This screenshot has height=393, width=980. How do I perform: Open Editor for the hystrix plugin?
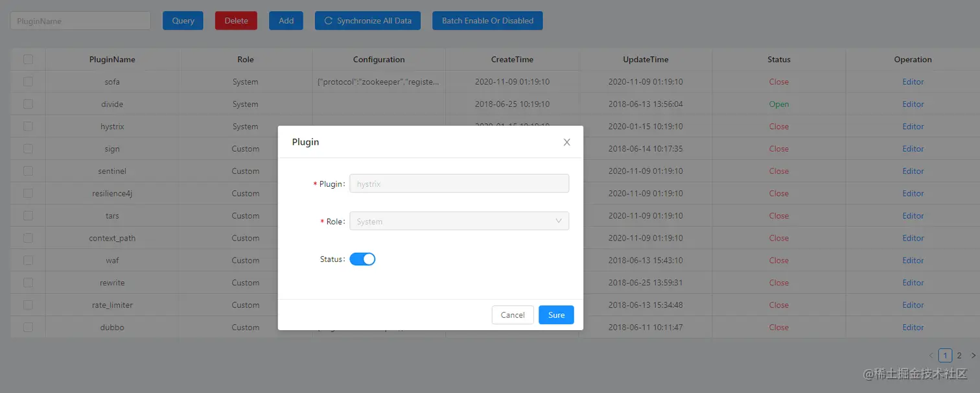(x=913, y=126)
